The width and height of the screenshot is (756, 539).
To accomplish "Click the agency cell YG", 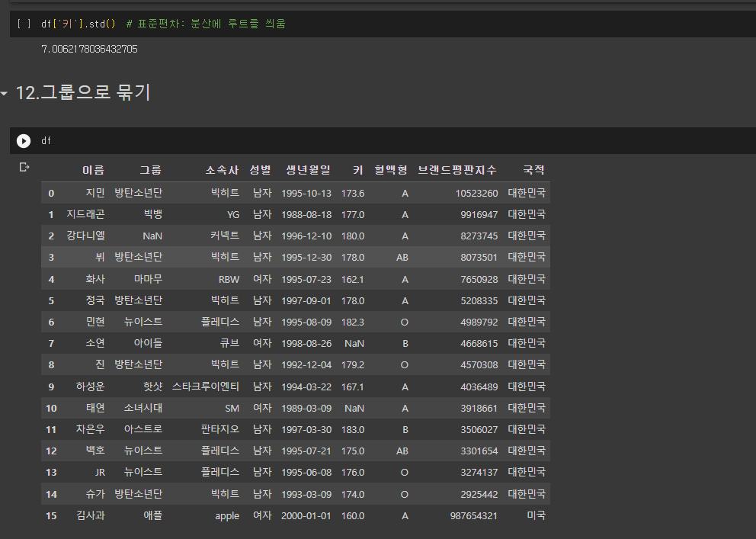I will coord(233,214).
